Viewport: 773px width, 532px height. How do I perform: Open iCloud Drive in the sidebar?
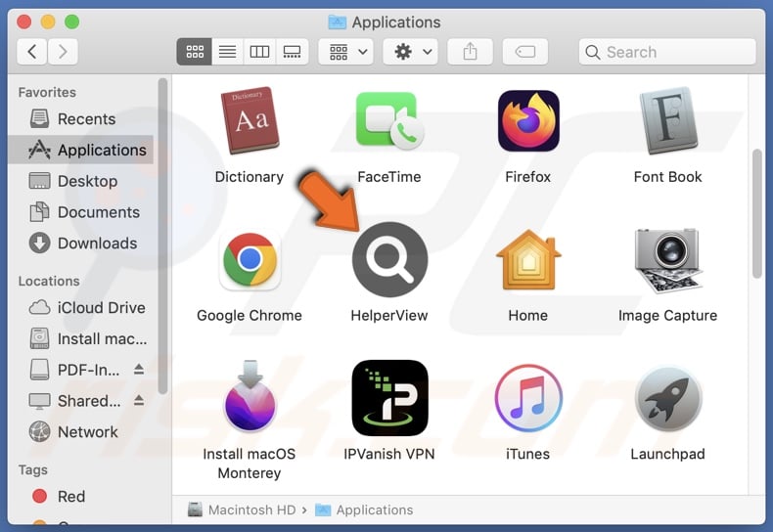81,308
